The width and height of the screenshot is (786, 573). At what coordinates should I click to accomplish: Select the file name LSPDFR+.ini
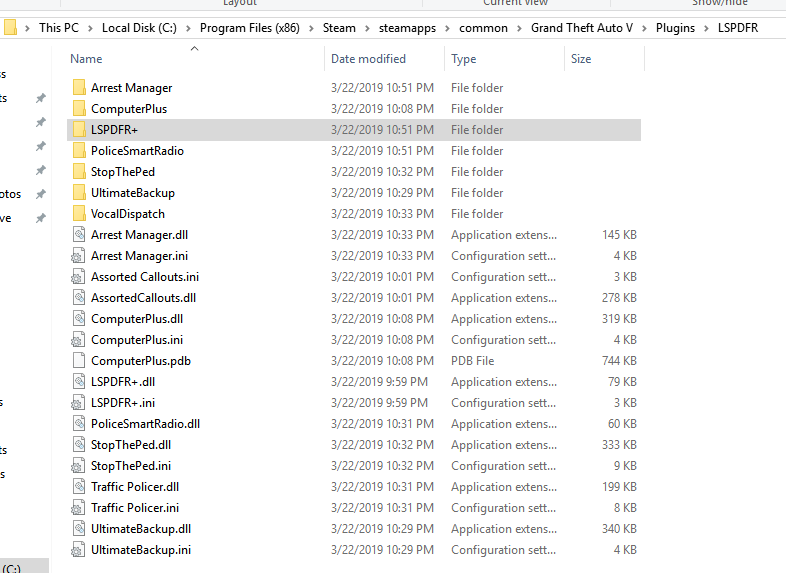pyautogui.click(x=123, y=403)
